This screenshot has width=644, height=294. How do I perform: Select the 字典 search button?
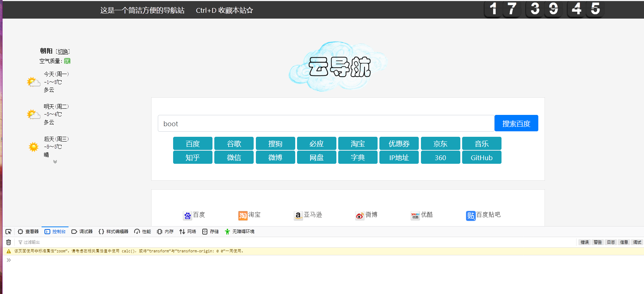[358, 157]
